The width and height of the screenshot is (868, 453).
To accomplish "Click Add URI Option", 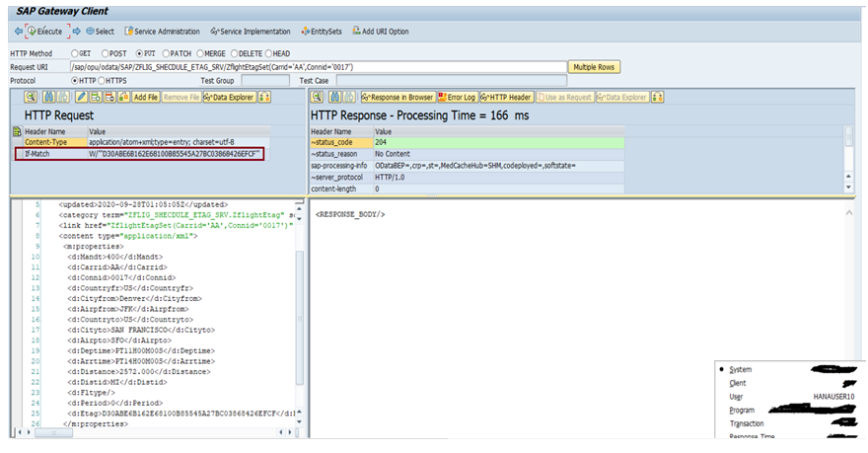I will [381, 32].
